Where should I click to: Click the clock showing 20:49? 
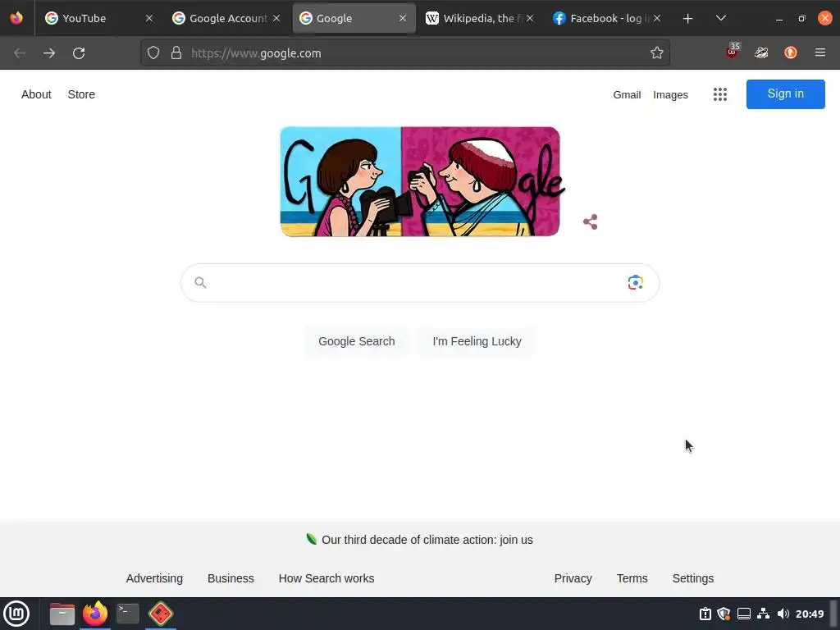(810, 614)
